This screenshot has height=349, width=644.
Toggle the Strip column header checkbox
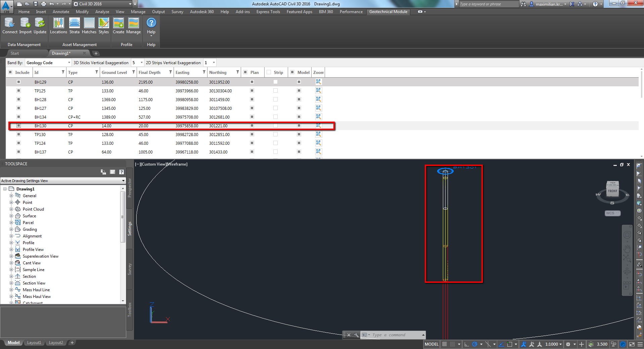tap(269, 72)
